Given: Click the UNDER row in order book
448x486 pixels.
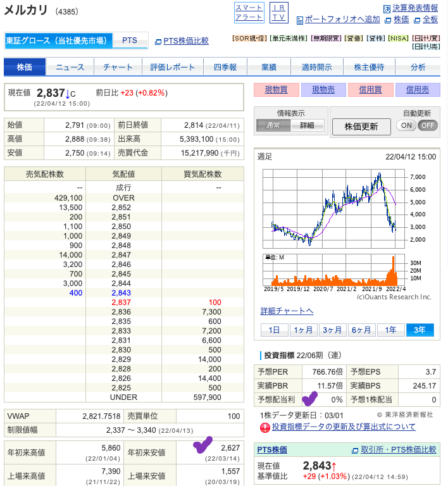Looking at the screenshot, I should [x=124, y=397].
